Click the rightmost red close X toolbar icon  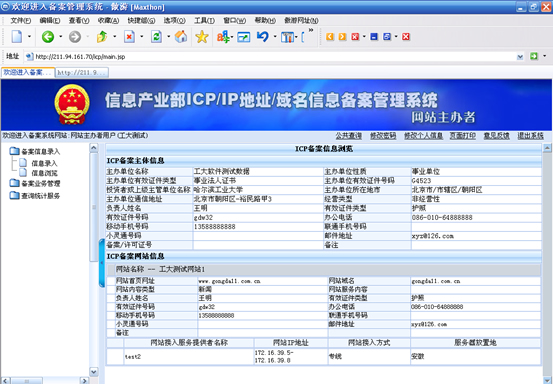tap(406, 37)
